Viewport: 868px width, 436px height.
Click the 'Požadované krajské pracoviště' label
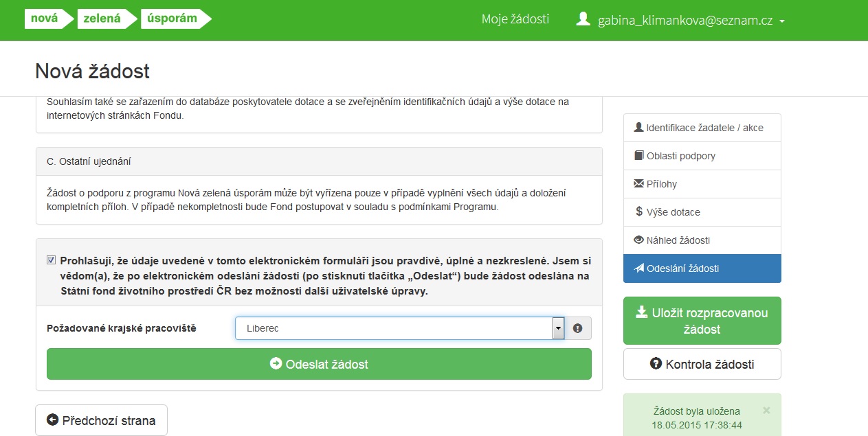122,328
